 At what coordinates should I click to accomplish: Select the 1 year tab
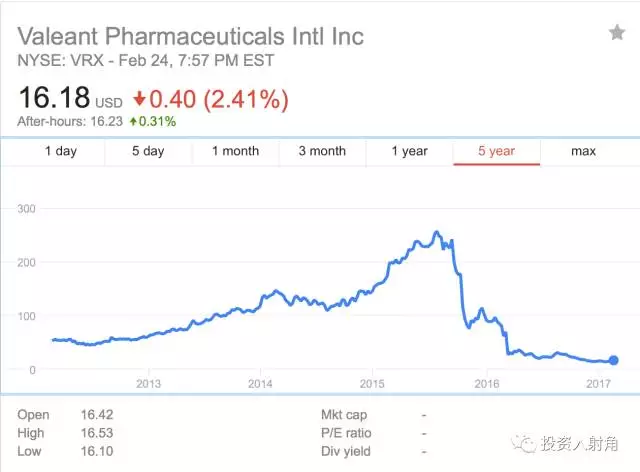[409, 151]
